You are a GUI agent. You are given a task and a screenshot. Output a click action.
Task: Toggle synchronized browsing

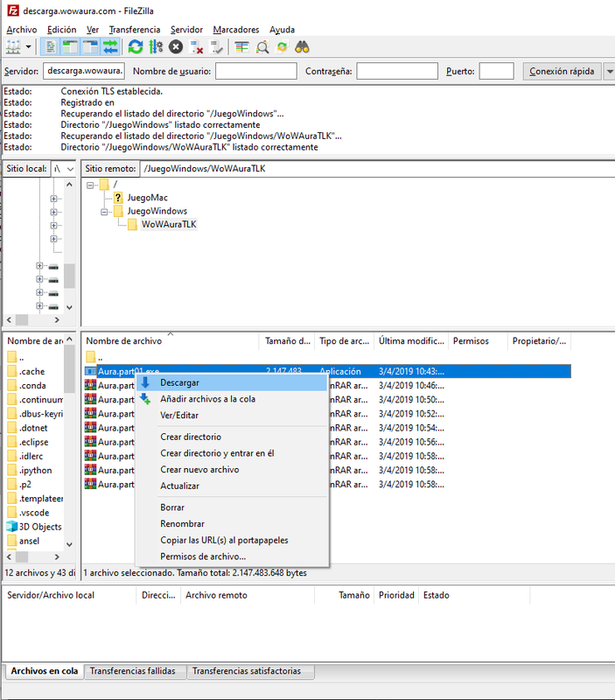pyautogui.click(x=282, y=47)
